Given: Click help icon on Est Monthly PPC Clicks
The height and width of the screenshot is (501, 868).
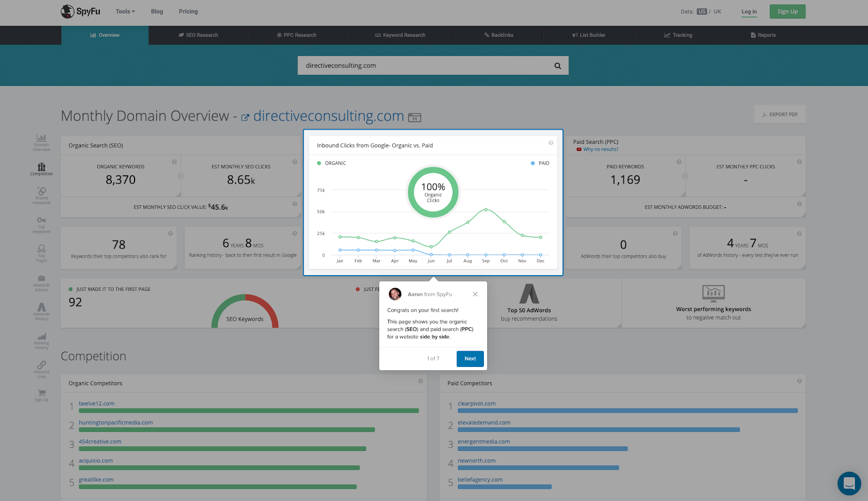Looking at the screenshot, I should 799,162.
